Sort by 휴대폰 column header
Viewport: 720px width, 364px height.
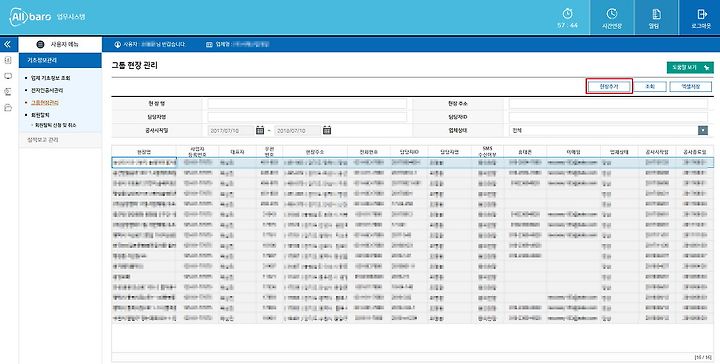pyautogui.click(x=525, y=151)
